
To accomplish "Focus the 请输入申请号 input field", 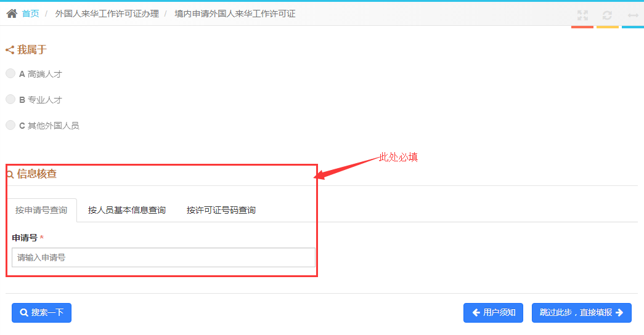I will coord(163,257).
